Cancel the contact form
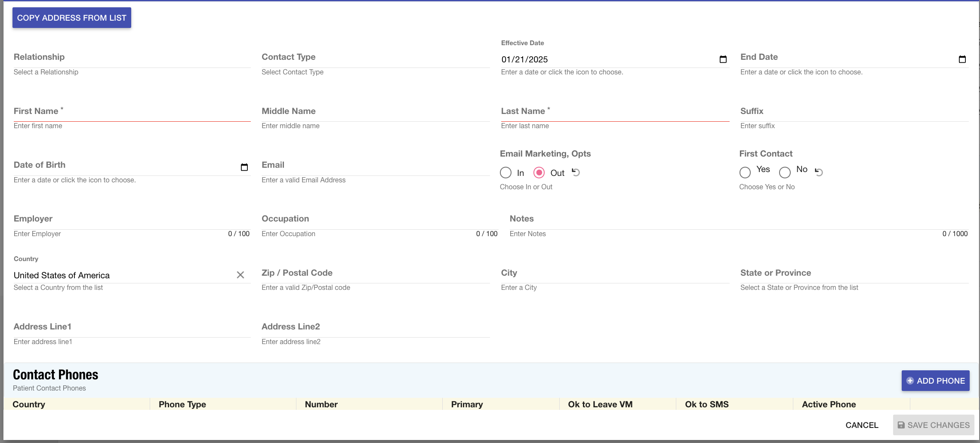The width and height of the screenshot is (980, 443). (862, 425)
